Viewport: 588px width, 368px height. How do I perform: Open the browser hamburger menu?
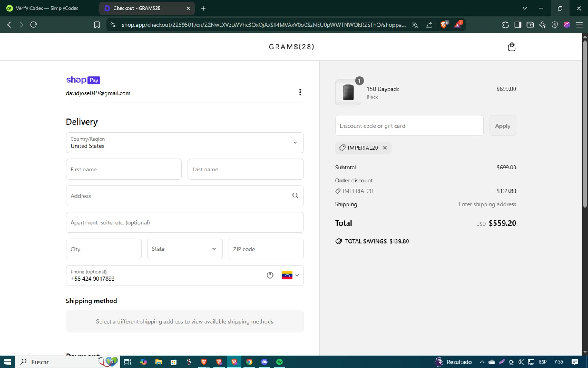[x=579, y=25]
